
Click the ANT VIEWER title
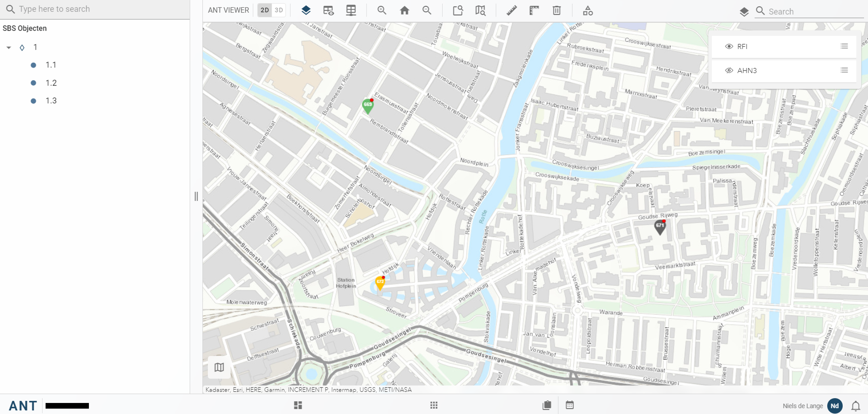(228, 10)
